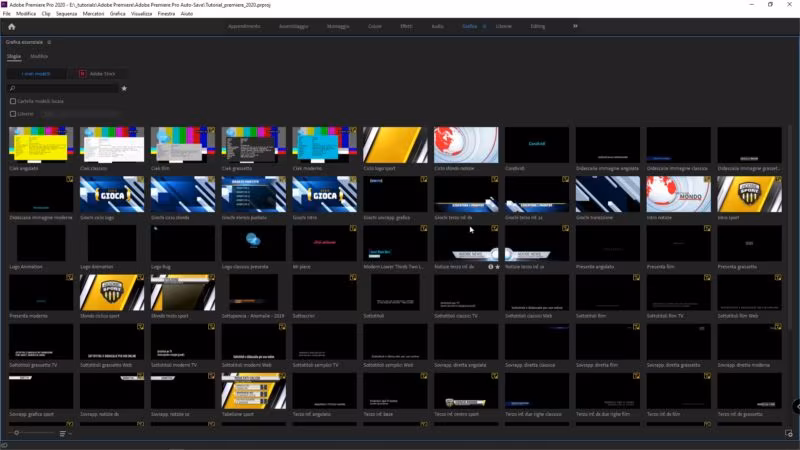The height and width of the screenshot is (450, 800).
Task: Select the Ciak classico template thumbnail
Action: coord(112,145)
